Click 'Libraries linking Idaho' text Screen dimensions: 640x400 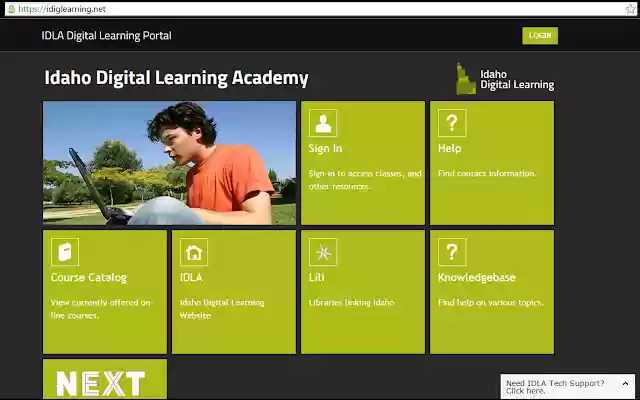click(x=351, y=302)
